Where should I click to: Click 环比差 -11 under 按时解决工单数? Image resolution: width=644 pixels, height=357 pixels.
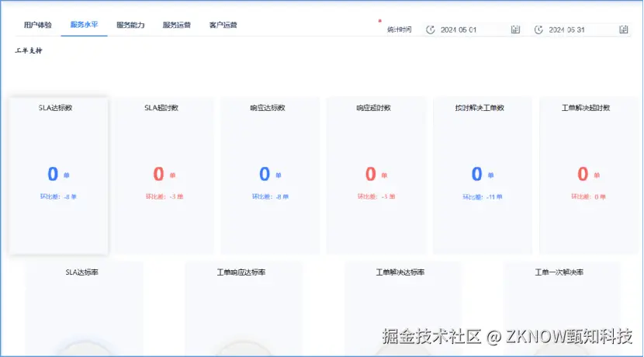(x=482, y=197)
